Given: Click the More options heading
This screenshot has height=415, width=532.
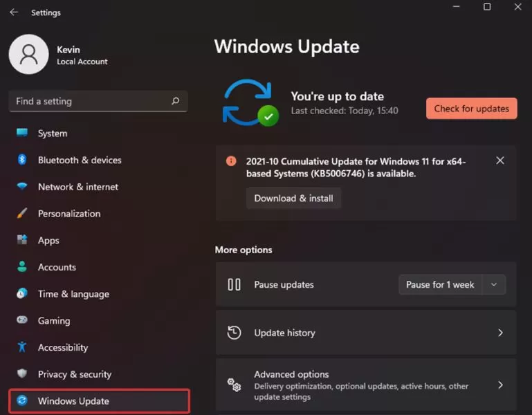Looking at the screenshot, I should (x=244, y=250).
